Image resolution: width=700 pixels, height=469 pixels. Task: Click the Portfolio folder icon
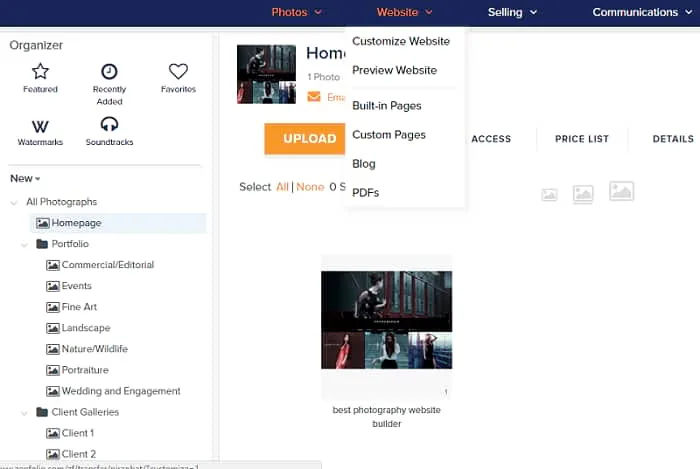[42, 244]
